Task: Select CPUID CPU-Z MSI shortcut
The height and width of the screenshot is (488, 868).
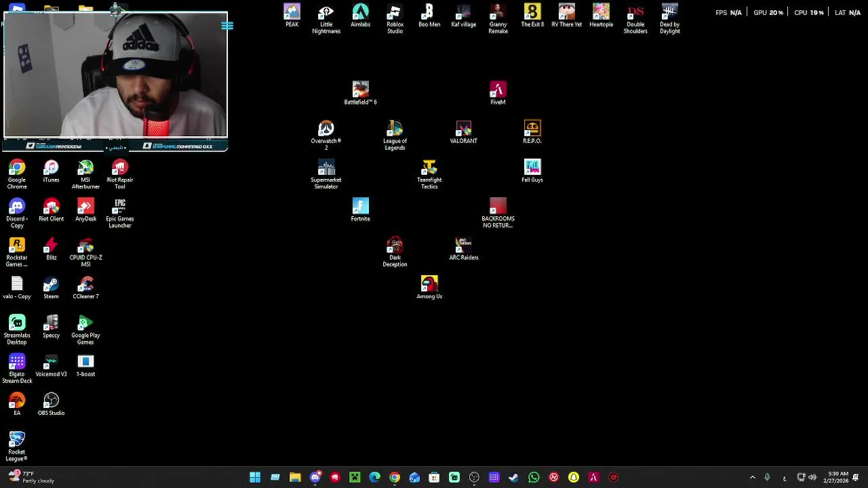Action: [x=85, y=252]
